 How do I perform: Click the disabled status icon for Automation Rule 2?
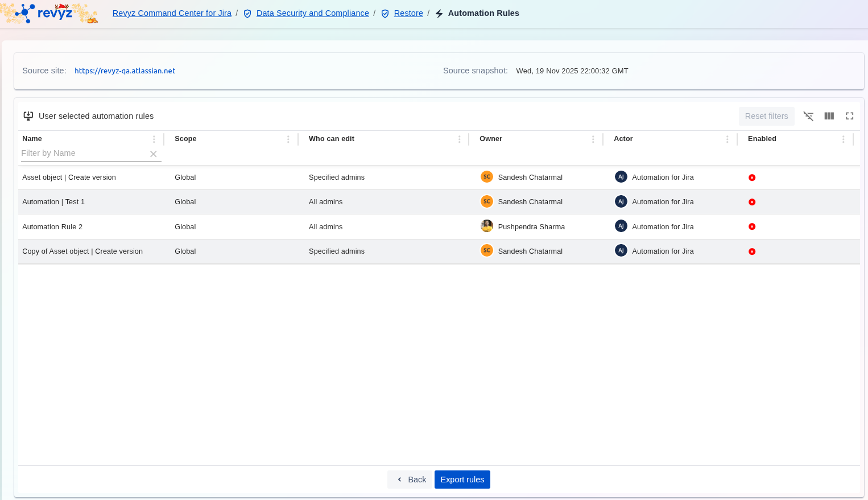tap(752, 226)
